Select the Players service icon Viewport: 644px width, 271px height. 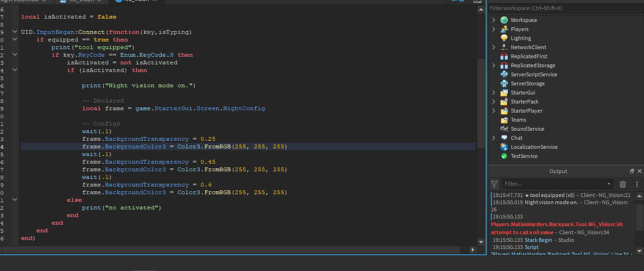[x=504, y=29]
